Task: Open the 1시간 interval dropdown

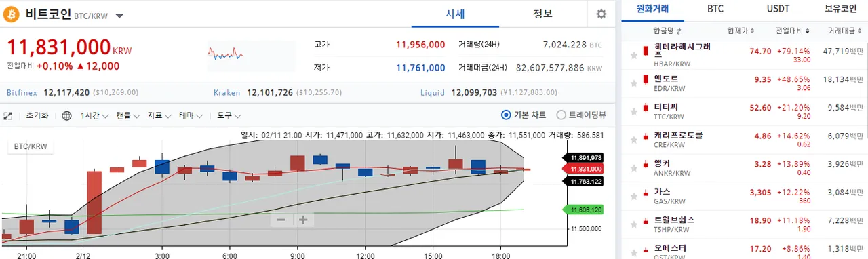Action: (x=94, y=115)
